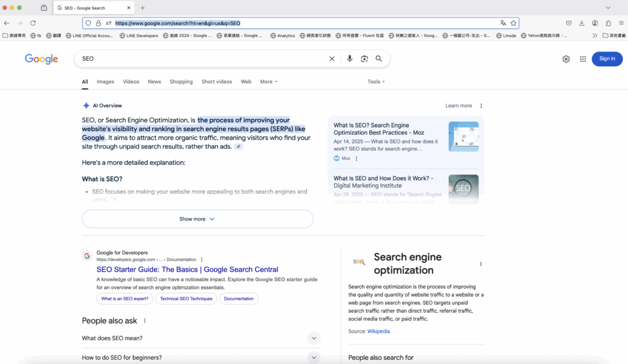Viewport: 628px width, 364px height.
Task: Open "SEO Starter Guide: The Basics" result link
Action: (188, 270)
